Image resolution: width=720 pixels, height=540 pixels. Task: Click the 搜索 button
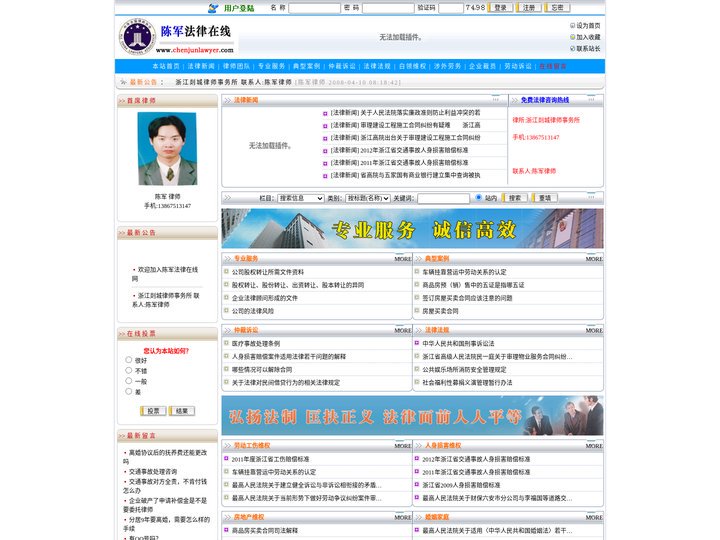tap(515, 198)
